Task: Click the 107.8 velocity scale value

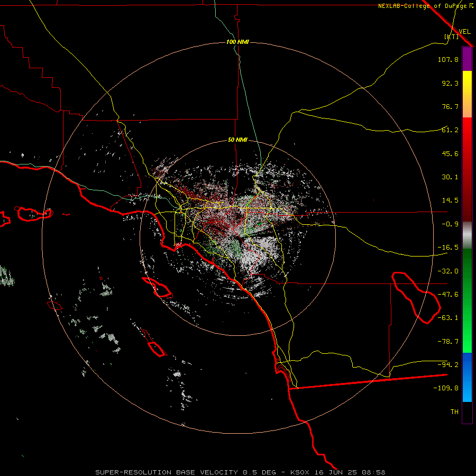Action: [x=448, y=60]
